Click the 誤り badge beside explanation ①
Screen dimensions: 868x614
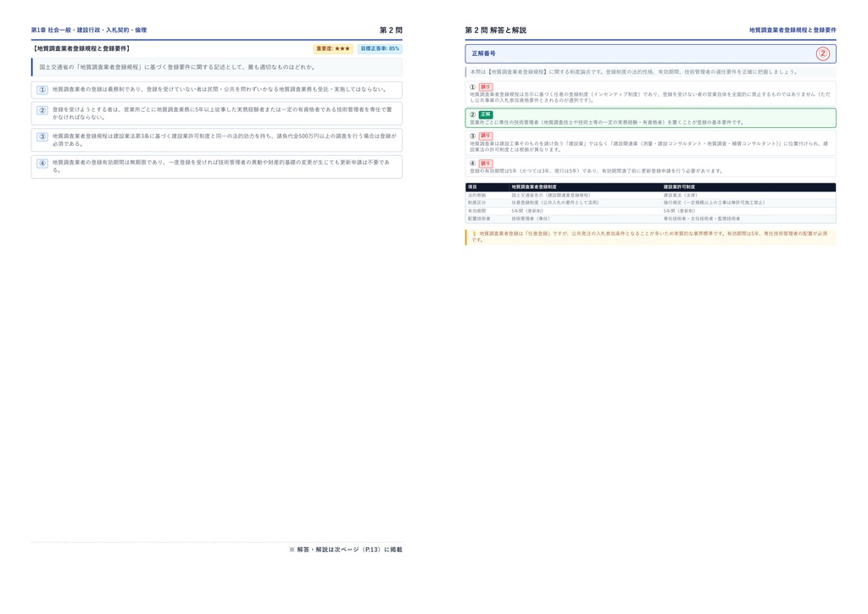[x=486, y=87]
